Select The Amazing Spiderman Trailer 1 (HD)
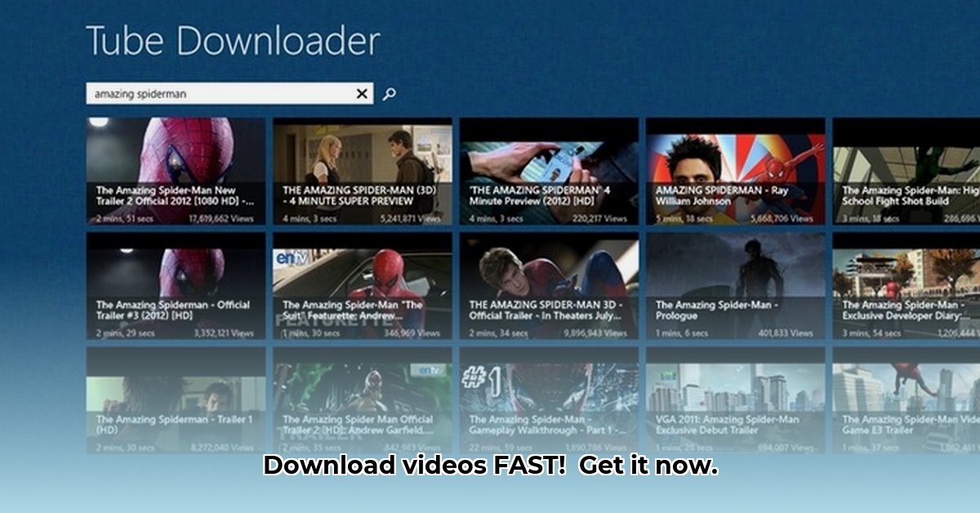The width and height of the screenshot is (980, 513). click(x=176, y=400)
